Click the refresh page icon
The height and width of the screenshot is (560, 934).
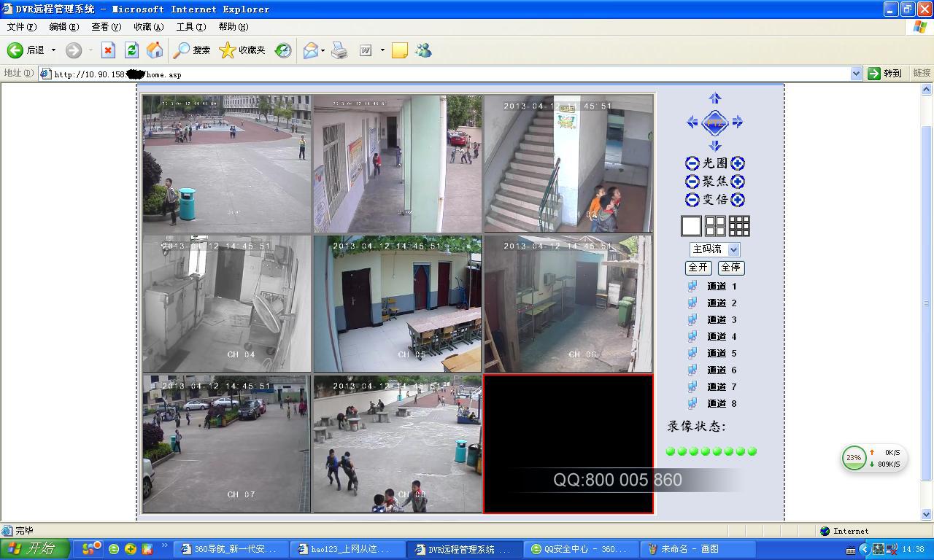tap(131, 50)
